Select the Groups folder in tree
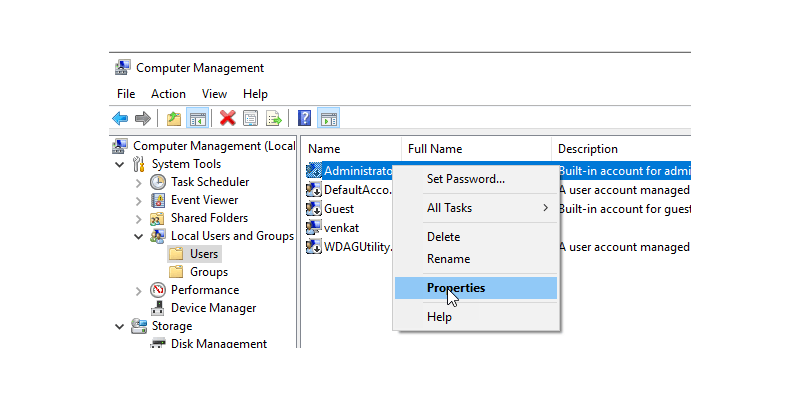 point(208,272)
